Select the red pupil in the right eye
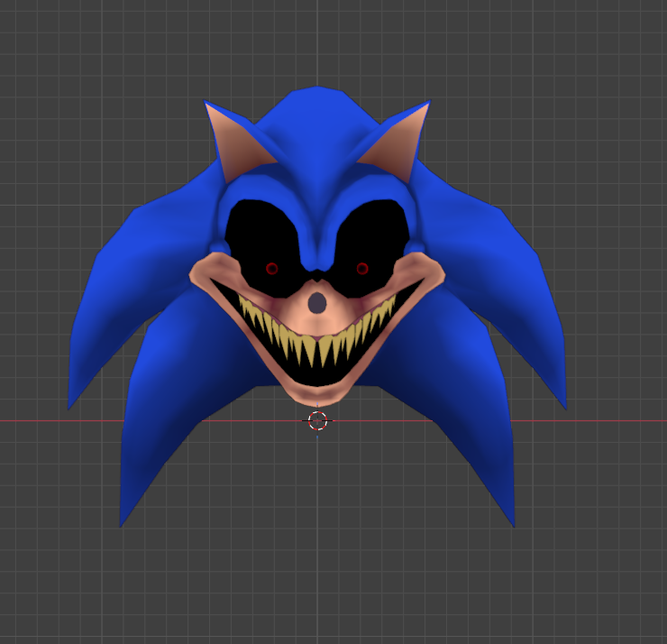 click(362, 268)
